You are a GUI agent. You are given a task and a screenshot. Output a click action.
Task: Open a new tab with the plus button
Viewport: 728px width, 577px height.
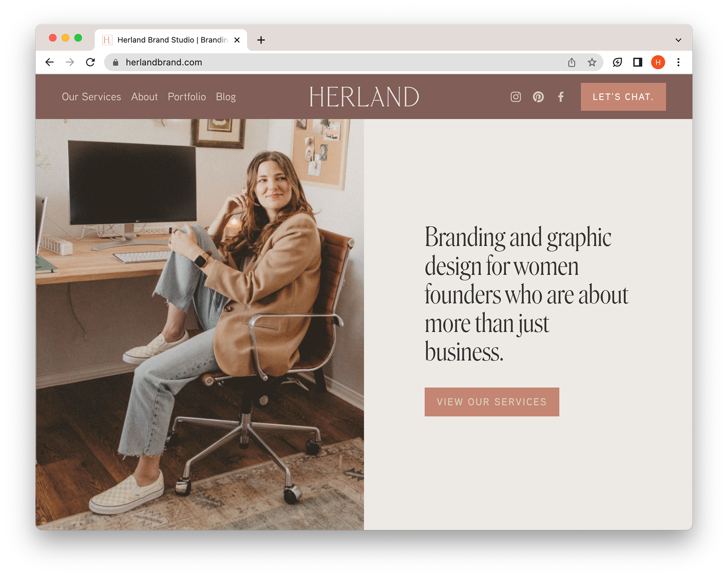click(x=261, y=40)
